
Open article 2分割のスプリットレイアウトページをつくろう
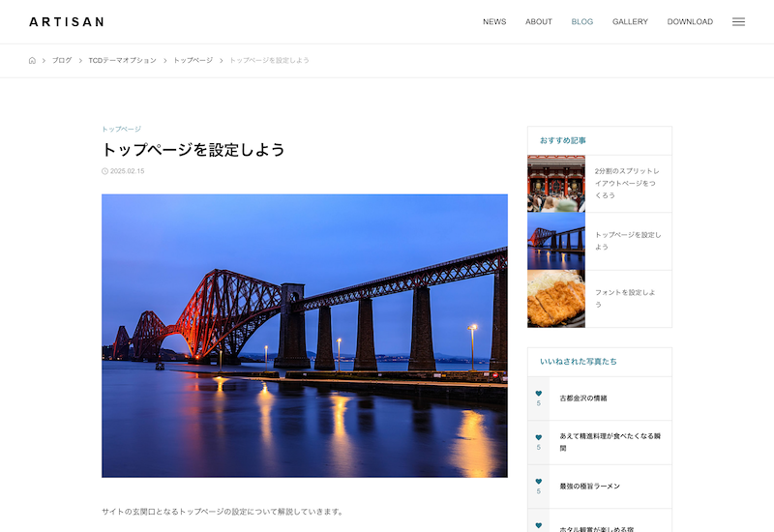pos(627,183)
